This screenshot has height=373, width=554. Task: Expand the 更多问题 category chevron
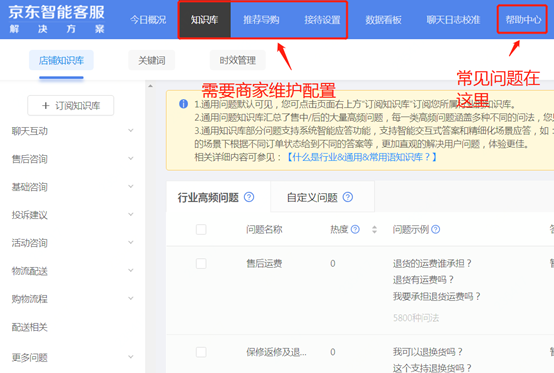[131, 357]
